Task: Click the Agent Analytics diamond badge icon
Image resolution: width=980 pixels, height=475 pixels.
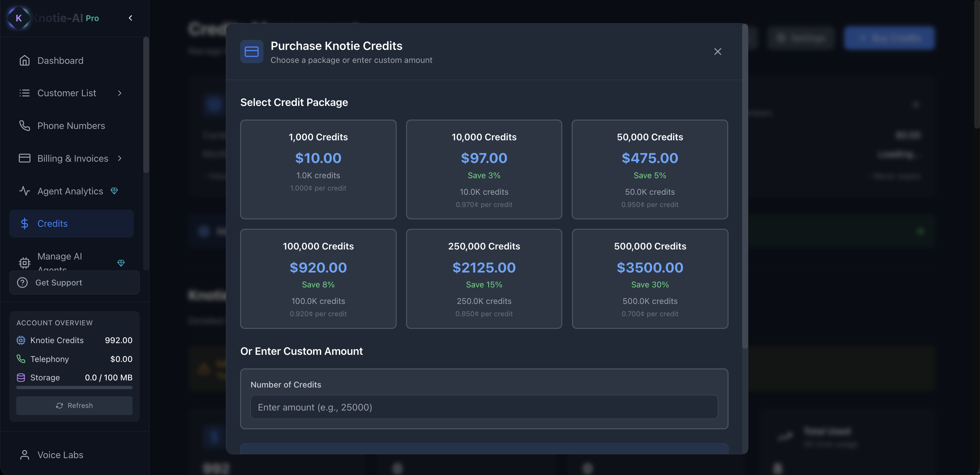Action: 114,191
